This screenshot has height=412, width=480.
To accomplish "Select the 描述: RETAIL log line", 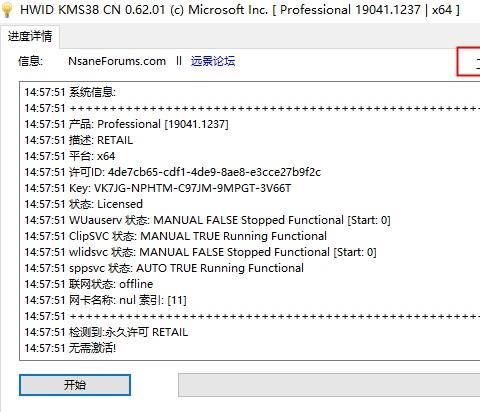I will 79,140.
